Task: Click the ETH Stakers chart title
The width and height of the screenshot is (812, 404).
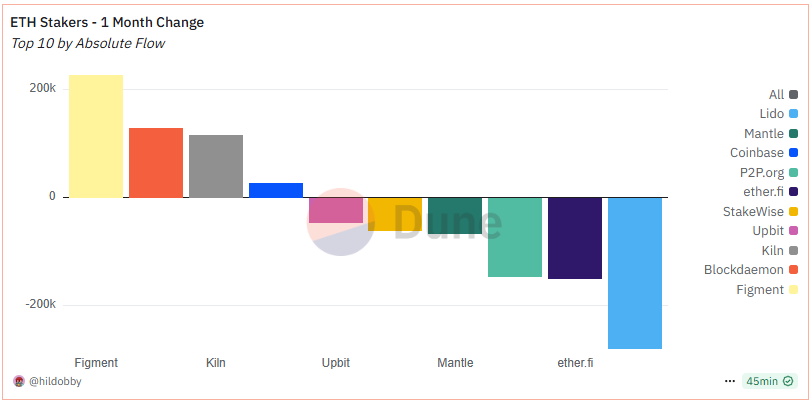Action: [x=107, y=22]
